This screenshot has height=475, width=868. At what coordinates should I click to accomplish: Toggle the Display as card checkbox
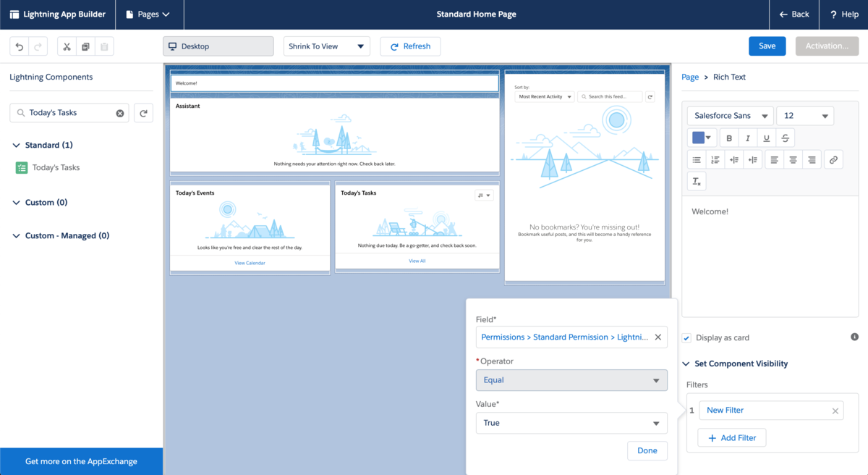[686, 337]
